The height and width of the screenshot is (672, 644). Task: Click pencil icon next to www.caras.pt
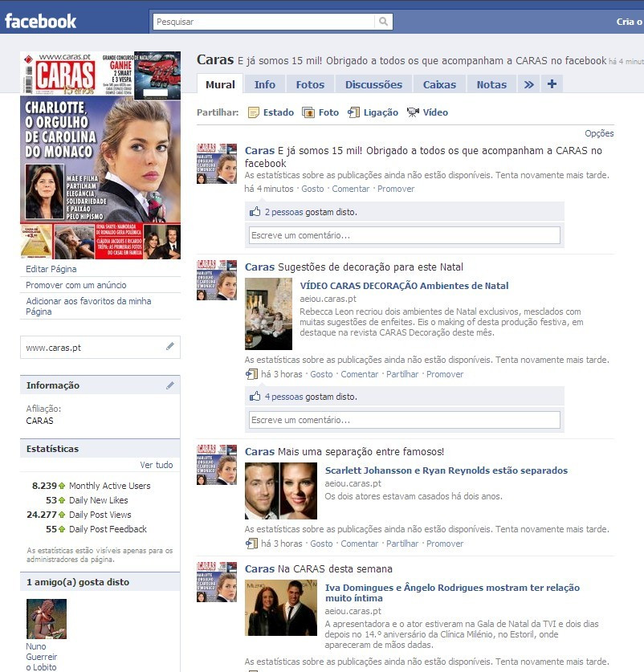170,346
